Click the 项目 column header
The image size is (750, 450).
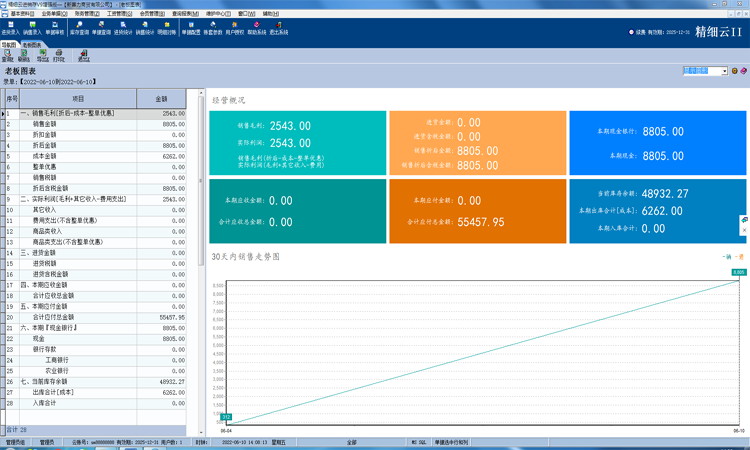pos(79,99)
